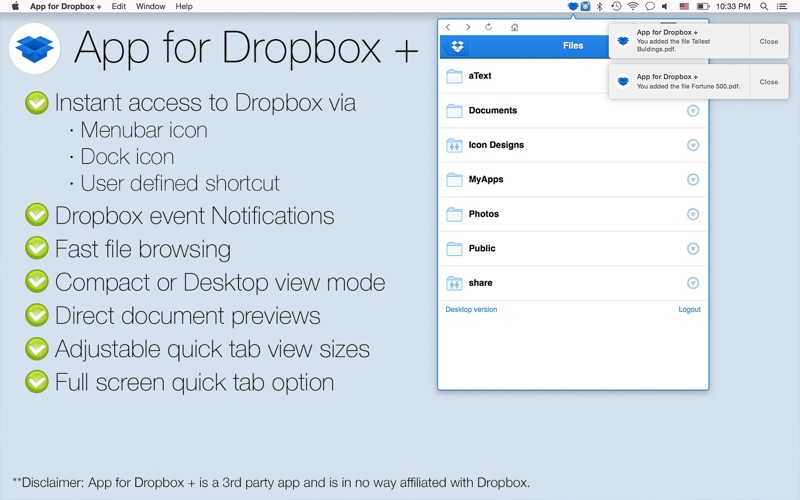Switch to Desktop version link
Image resolution: width=800 pixels, height=500 pixels.
471,309
